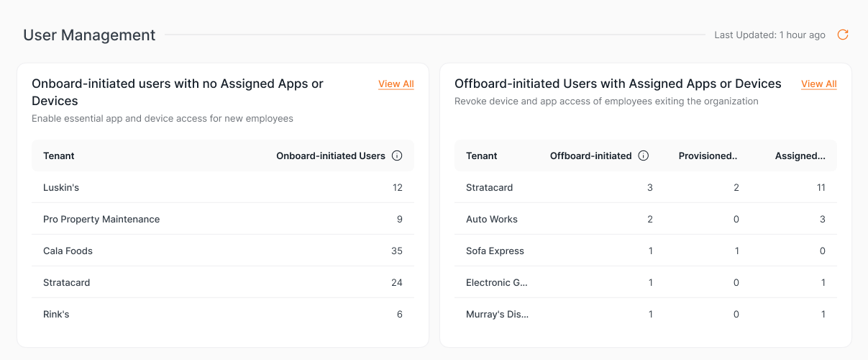Click info icon beside Offboard-initiated column
The image size is (868, 360).
tap(644, 156)
